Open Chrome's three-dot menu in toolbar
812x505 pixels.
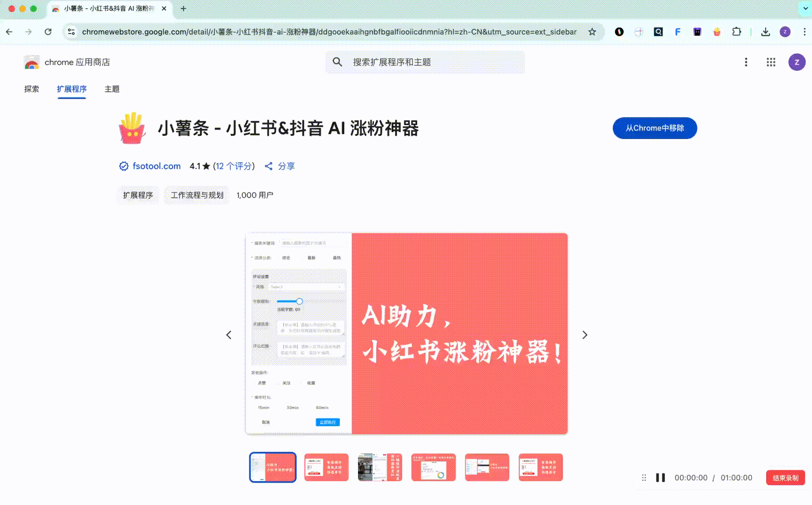point(805,32)
